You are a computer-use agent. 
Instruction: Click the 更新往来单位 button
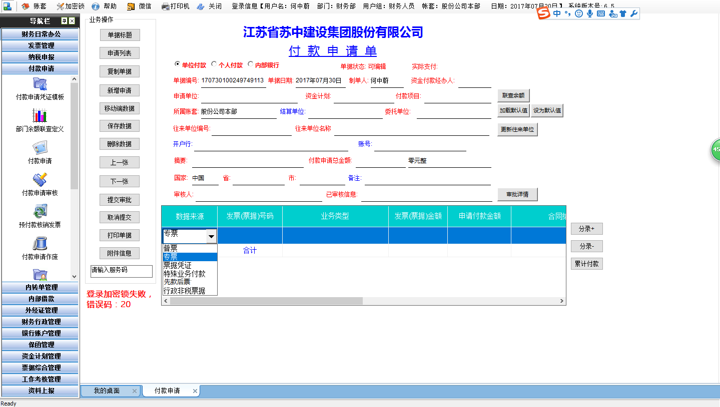point(518,130)
